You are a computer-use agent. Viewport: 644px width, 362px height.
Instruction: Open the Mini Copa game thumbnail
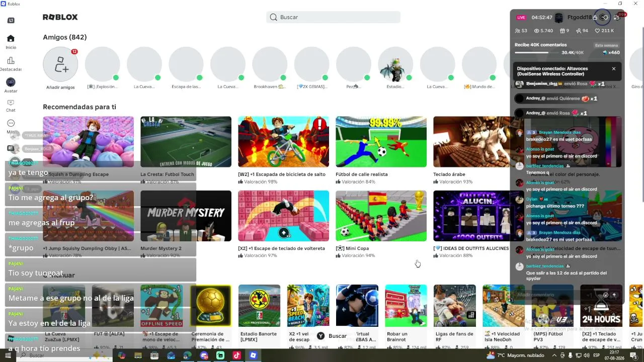pyautogui.click(x=381, y=216)
